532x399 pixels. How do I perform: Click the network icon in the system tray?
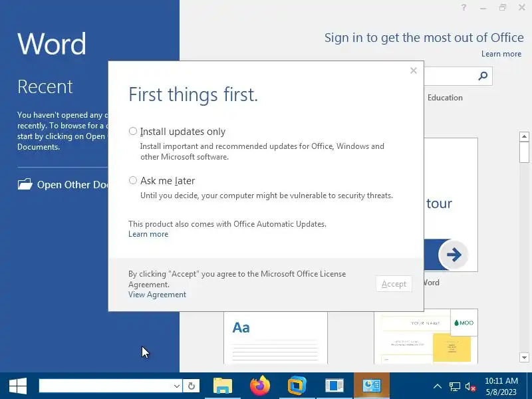455,386
